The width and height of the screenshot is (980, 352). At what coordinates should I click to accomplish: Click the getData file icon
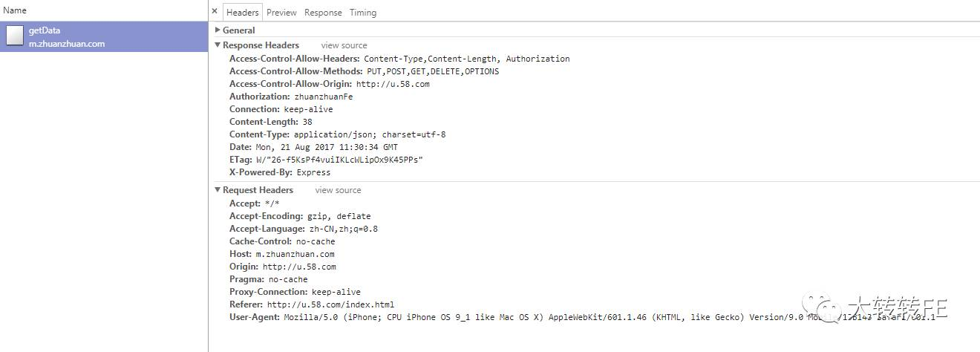(x=15, y=36)
